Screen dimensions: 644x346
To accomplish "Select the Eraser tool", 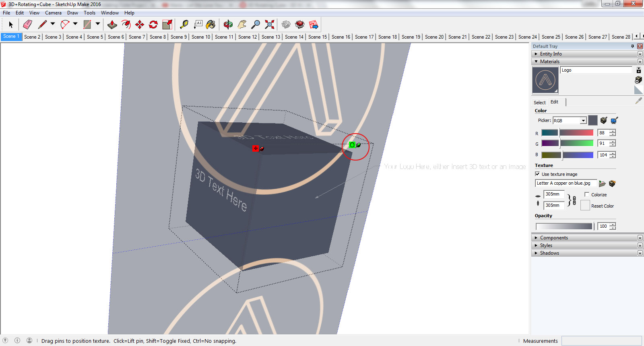I will click(27, 25).
